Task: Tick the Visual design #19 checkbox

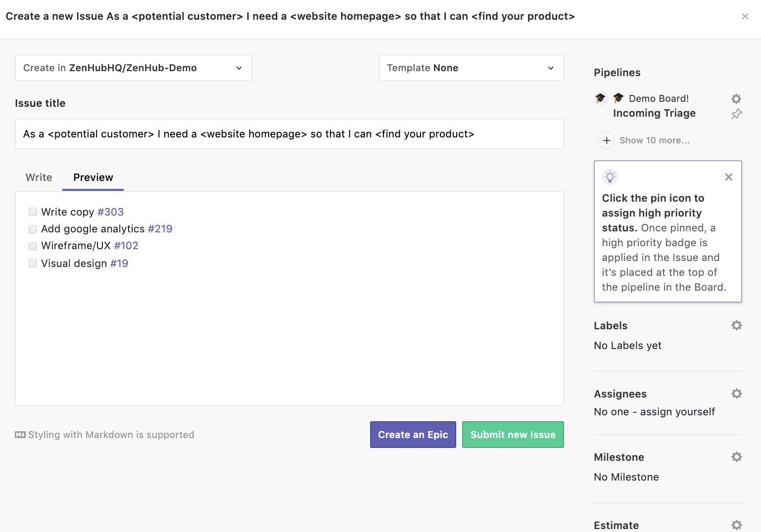Action: click(33, 264)
